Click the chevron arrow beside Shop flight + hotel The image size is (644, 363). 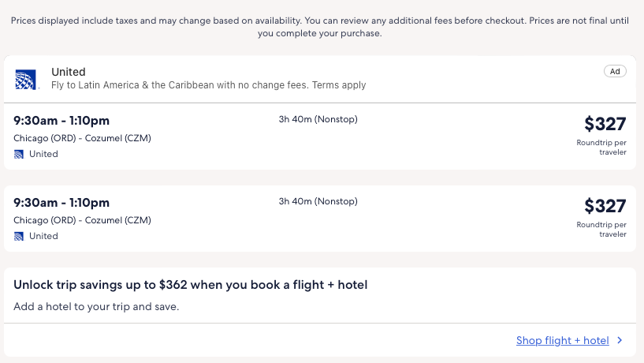620,341
